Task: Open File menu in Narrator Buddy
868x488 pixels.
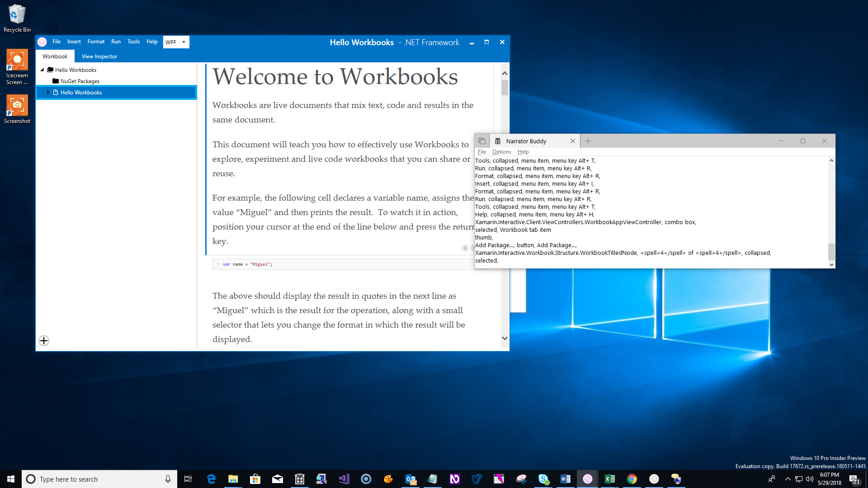Action: click(x=482, y=152)
